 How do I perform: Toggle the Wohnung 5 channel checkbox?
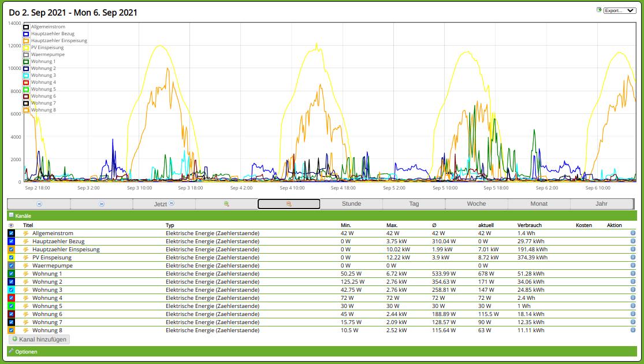11,306
